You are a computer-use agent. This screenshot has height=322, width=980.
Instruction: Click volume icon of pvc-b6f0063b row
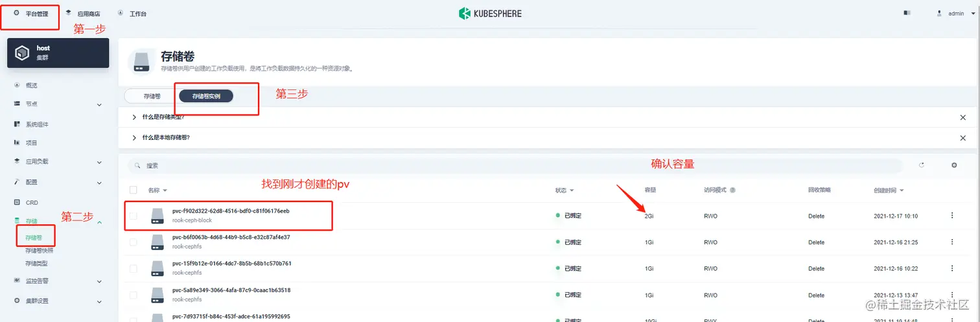coord(157,242)
